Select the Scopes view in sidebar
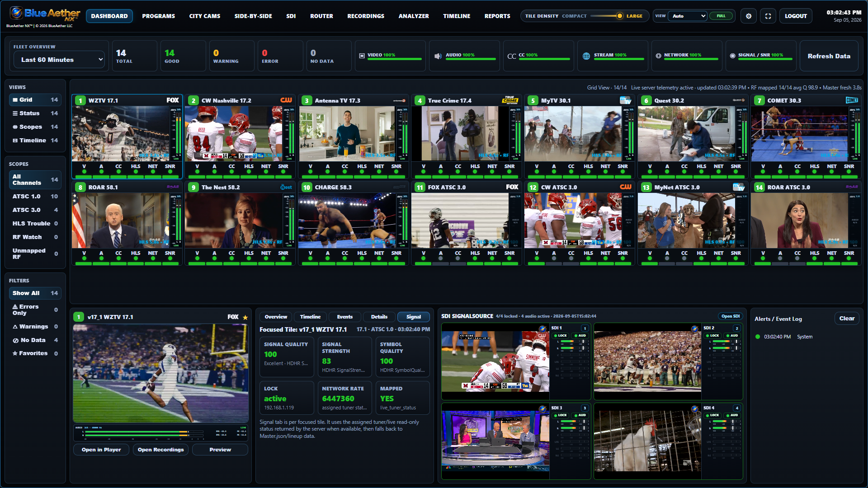This screenshot has height=488, width=868. coord(35,127)
